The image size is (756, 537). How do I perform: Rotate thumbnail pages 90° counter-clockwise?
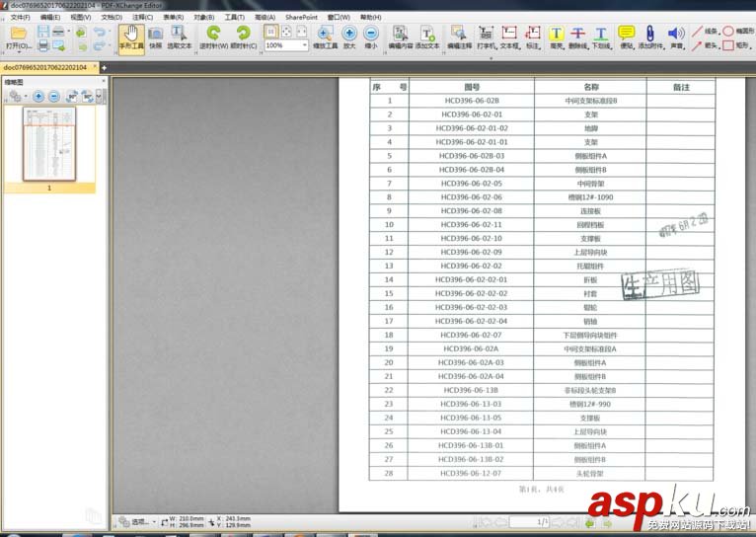pos(72,97)
